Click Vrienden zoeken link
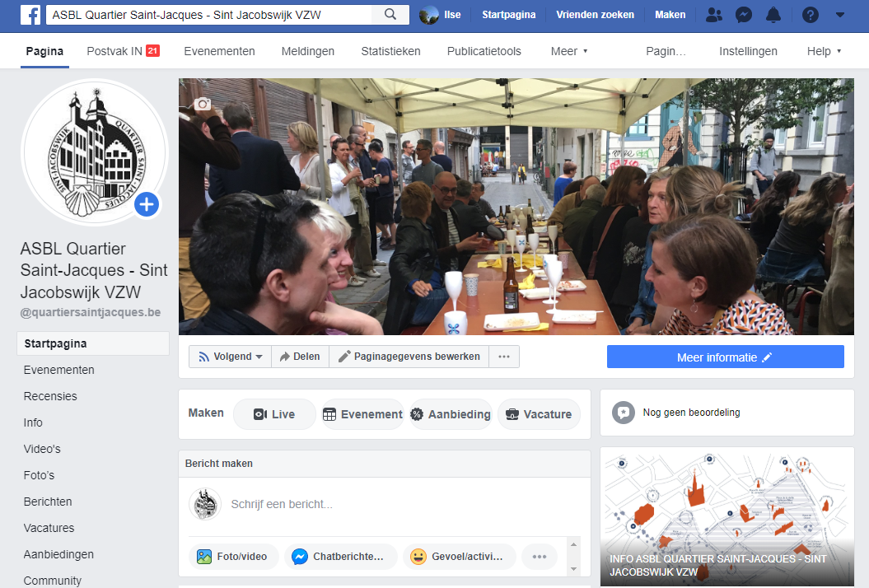 tap(596, 15)
